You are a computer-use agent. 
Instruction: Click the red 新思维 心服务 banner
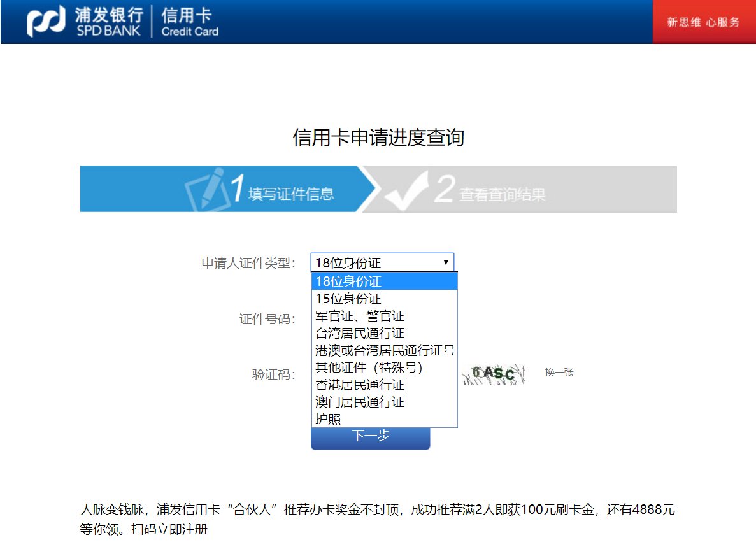click(703, 22)
